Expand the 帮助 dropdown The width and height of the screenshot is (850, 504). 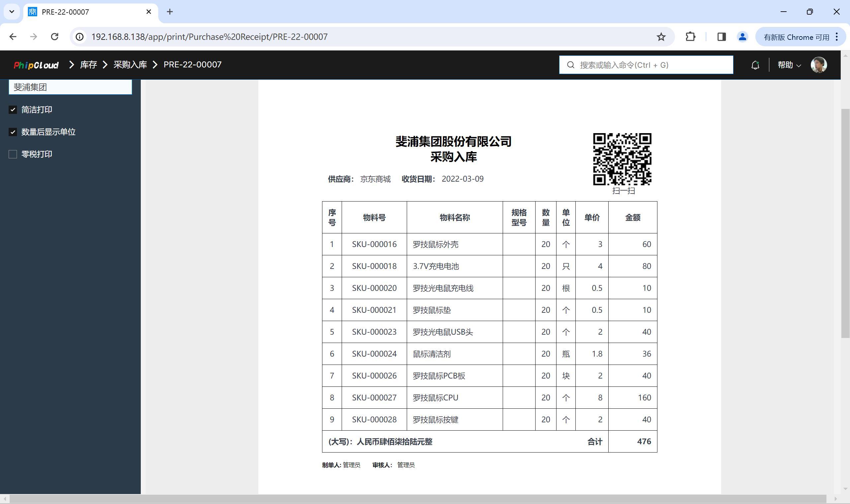pyautogui.click(x=789, y=65)
